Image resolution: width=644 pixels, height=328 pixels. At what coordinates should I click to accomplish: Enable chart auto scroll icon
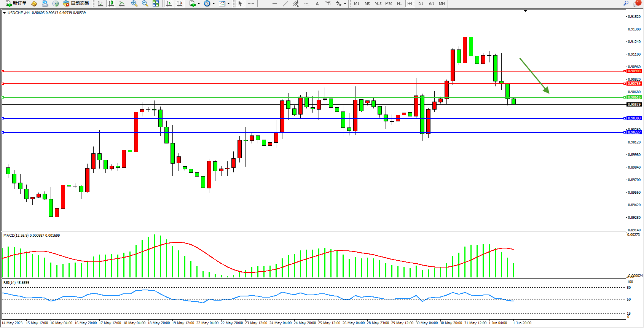[169, 4]
